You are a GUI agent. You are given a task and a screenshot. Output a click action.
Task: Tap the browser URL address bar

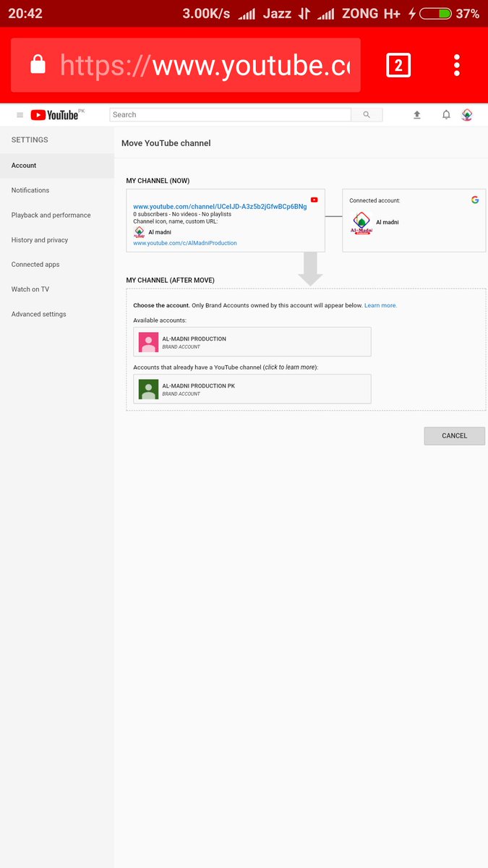pos(185,65)
